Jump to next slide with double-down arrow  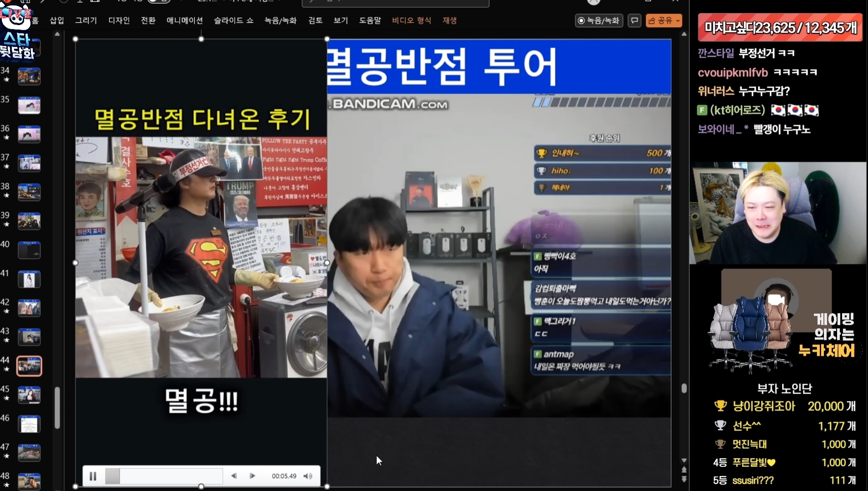coord(684,479)
